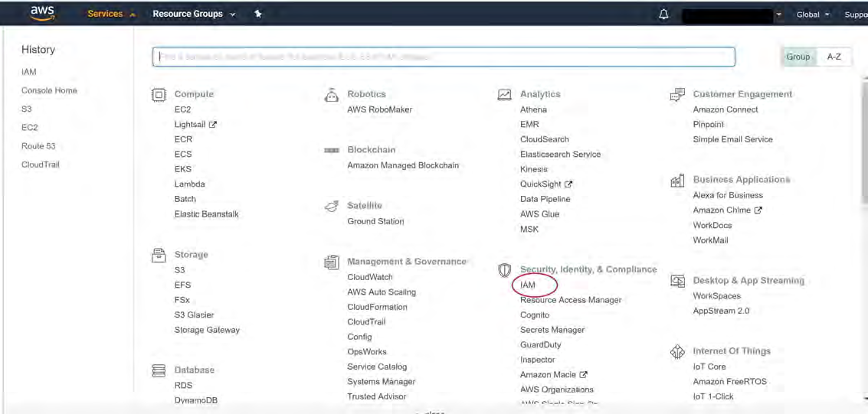
Task: Click the Database category icon
Action: tap(159, 370)
